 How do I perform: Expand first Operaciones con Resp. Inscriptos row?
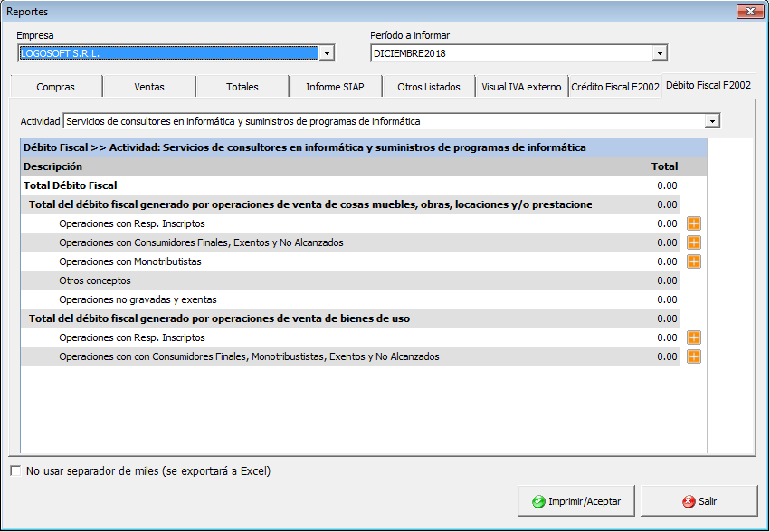click(694, 223)
